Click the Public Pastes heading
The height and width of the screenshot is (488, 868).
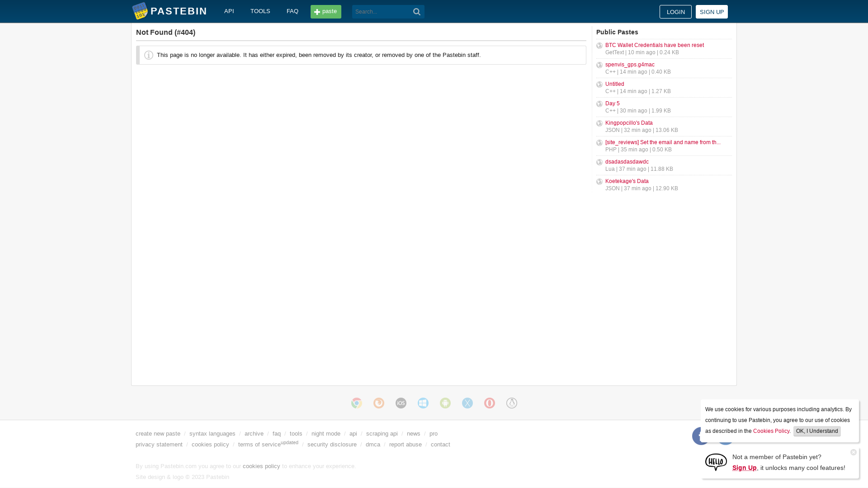(x=617, y=32)
